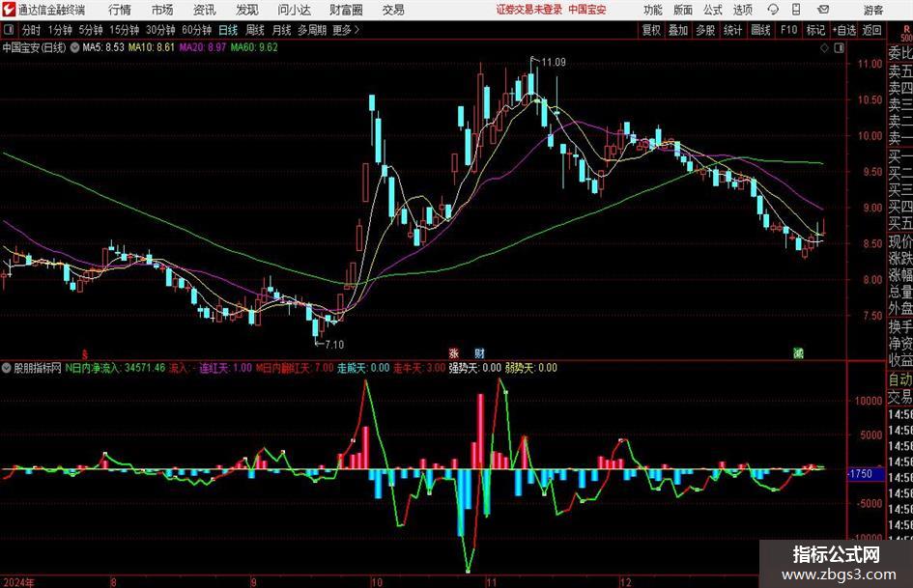
Task: Click the 叠加 overlay button
Action: point(678,30)
